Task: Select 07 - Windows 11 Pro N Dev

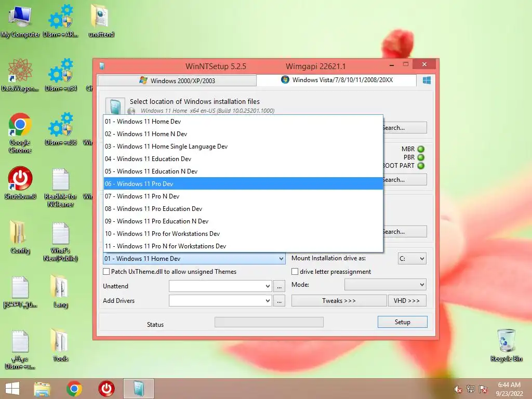Action: tap(243, 196)
